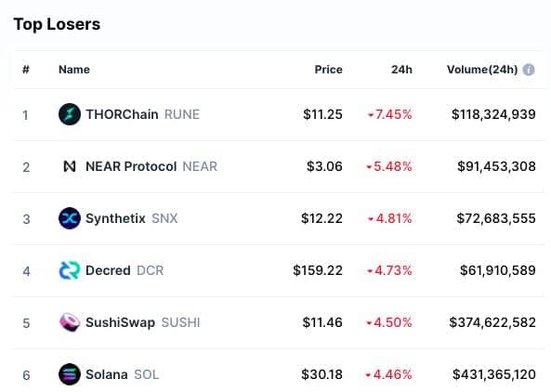Viewport: 551px width, 392px height.
Task: Click the Decred coin logo icon
Action: [70, 270]
